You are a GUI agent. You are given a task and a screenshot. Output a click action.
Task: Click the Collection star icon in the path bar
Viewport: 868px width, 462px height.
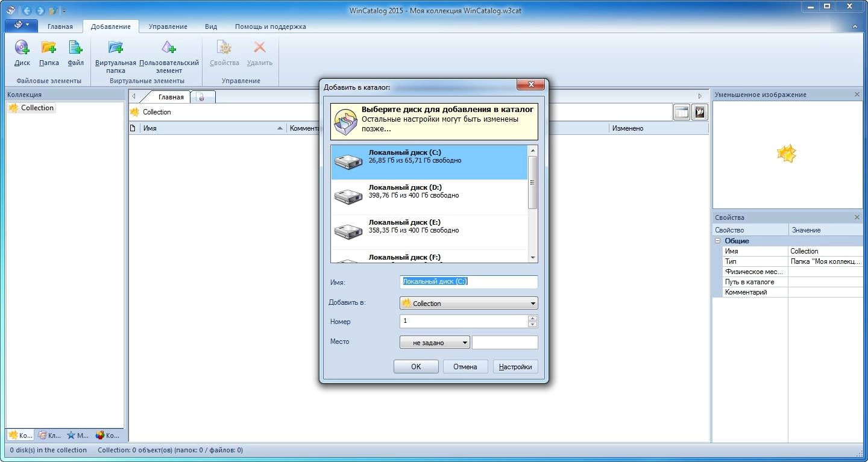135,112
